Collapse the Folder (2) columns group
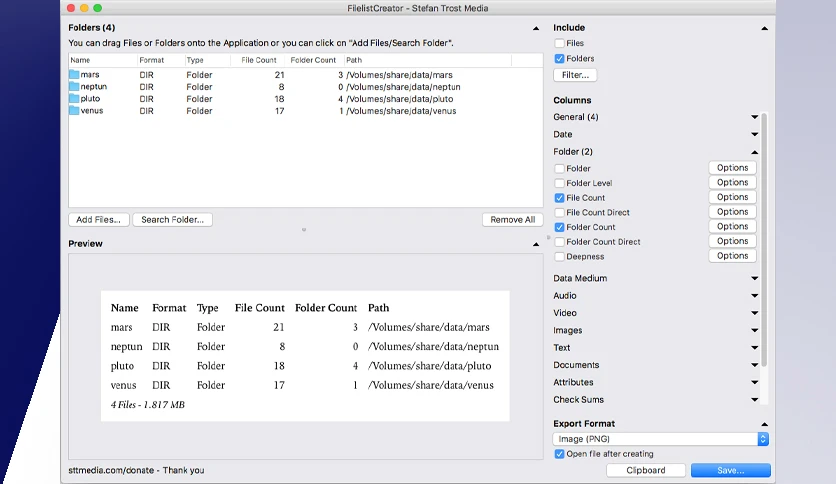Image resolution: width=836 pixels, height=484 pixels. 754,152
